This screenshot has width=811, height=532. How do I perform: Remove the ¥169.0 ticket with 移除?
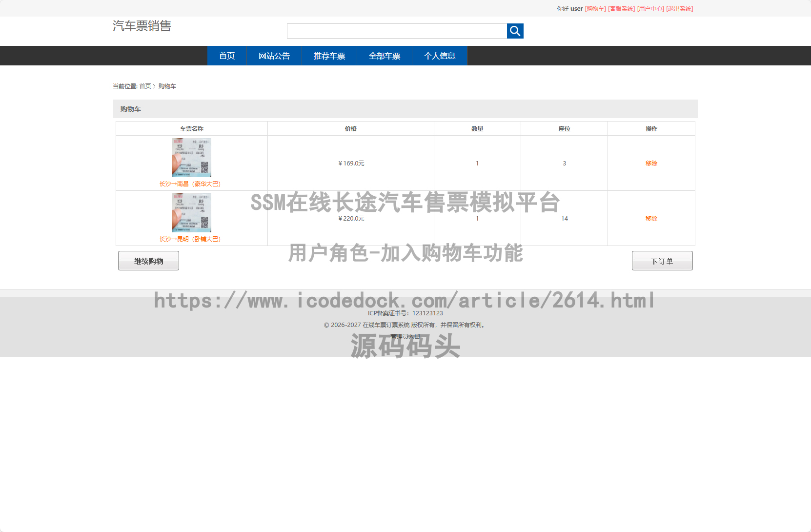(651, 164)
